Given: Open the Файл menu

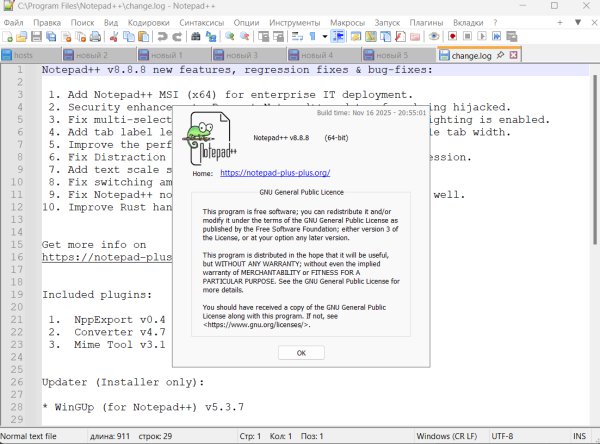Looking at the screenshot, I should (14, 23).
